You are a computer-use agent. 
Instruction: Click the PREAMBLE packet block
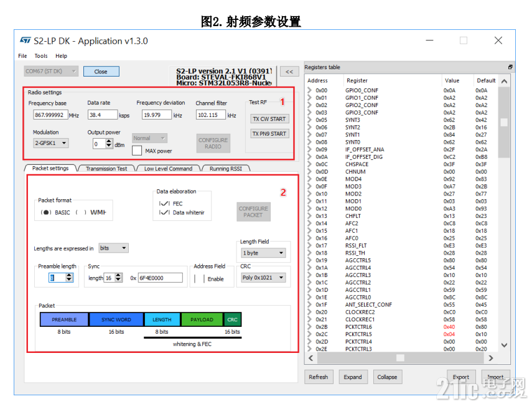click(x=64, y=319)
